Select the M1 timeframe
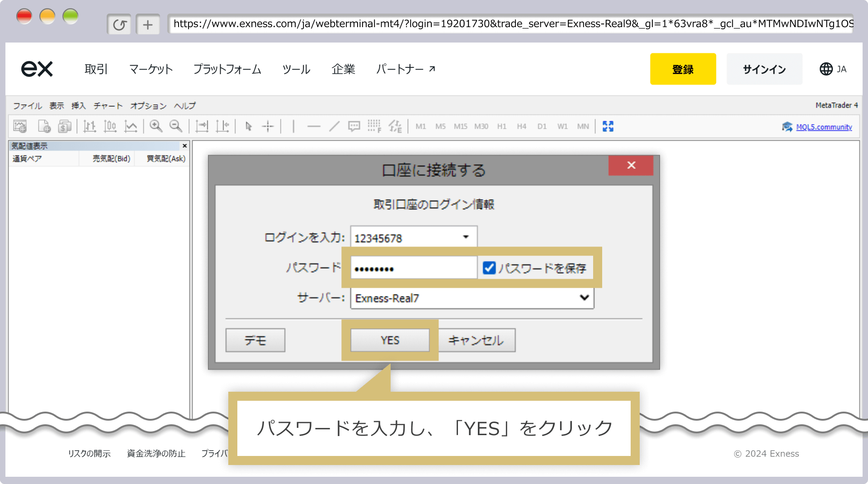 pos(421,127)
